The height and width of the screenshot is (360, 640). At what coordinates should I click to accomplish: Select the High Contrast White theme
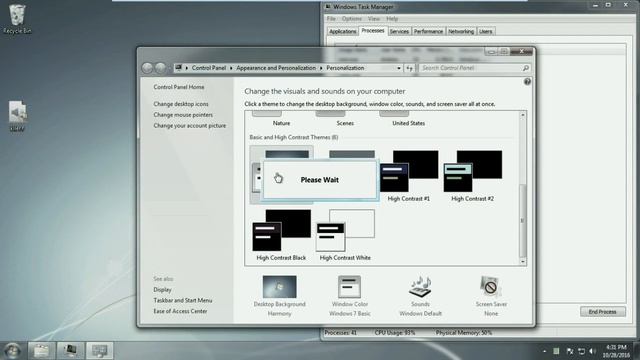(345, 235)
